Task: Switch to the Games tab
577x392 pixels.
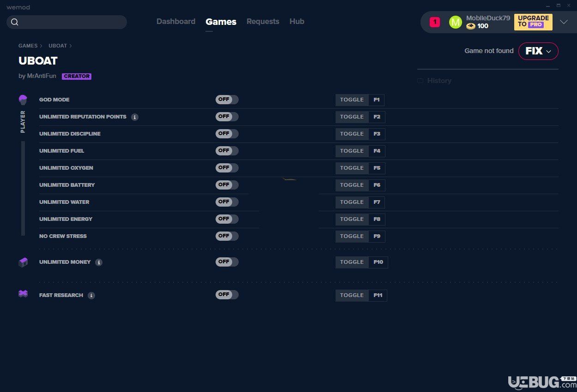Action: [x=221, y=22]
